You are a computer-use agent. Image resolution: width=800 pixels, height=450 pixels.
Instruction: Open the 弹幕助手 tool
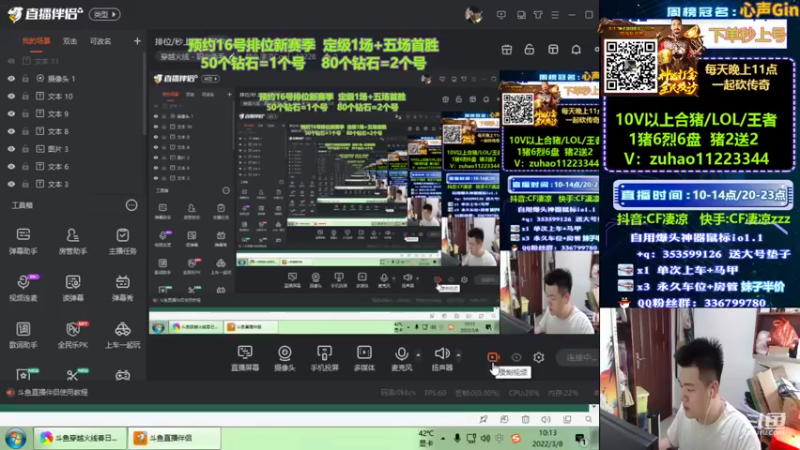coord(23,240)
